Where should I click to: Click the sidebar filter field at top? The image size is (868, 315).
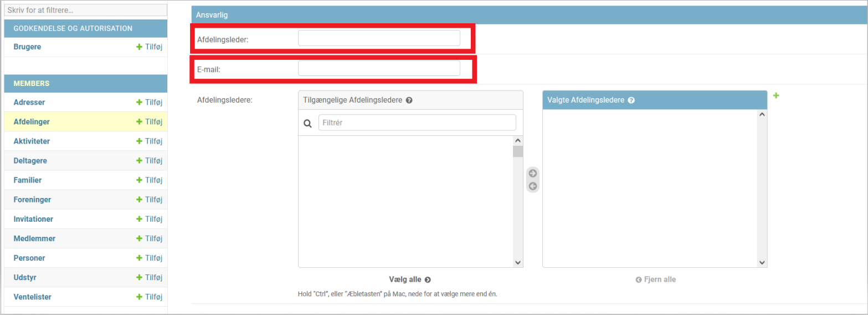(x=85, y=11)
